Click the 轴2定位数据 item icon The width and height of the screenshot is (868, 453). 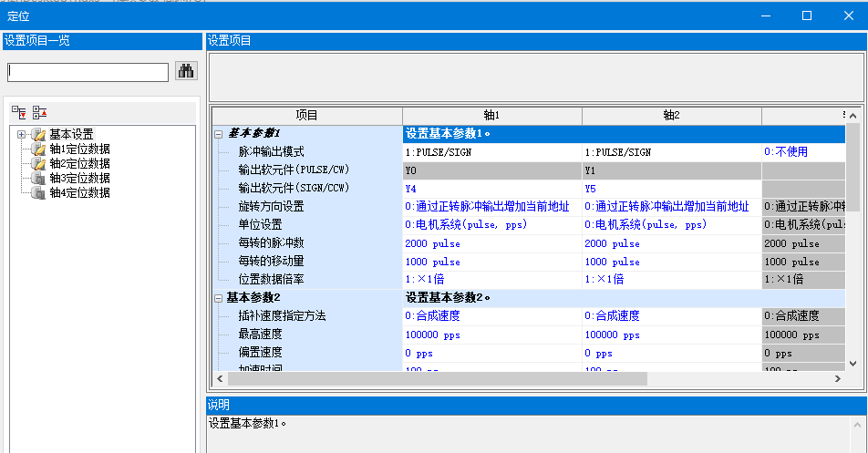(x=38, y=164)
